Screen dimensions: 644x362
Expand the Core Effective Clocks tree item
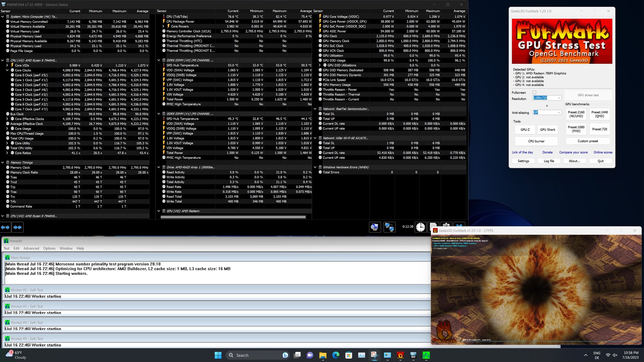(x=7, y=119)
